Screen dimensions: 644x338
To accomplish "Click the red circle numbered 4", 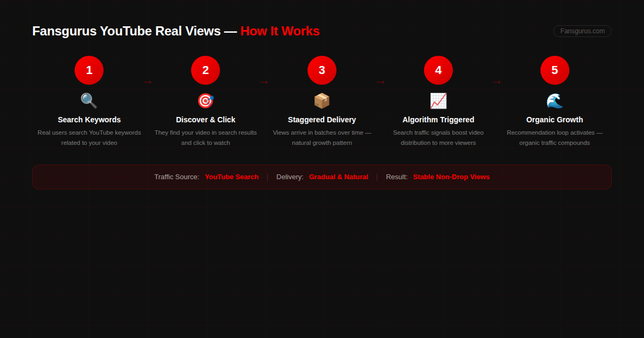I will tap(438, 70).
